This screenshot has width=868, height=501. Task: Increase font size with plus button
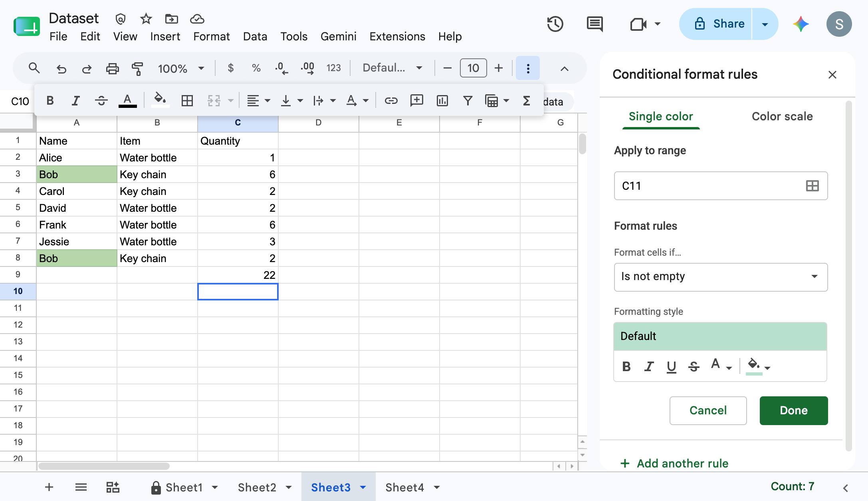pos(498,68)
